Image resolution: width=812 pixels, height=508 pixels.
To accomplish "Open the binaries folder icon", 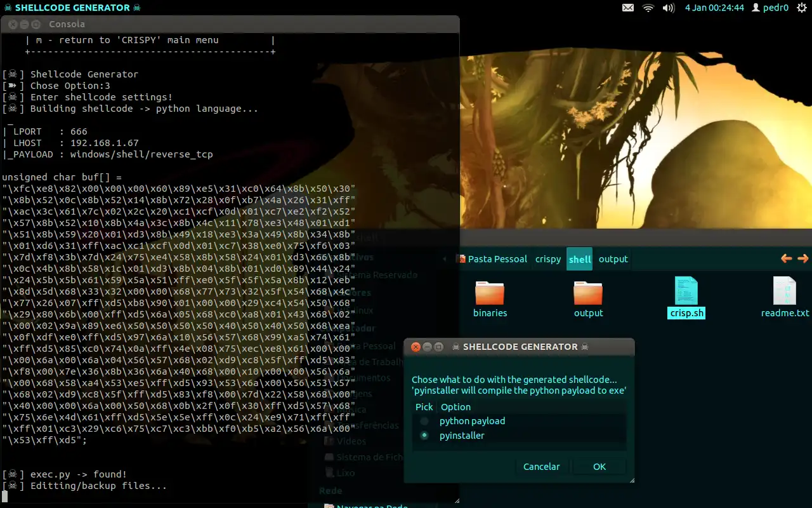I will point(490,293).
